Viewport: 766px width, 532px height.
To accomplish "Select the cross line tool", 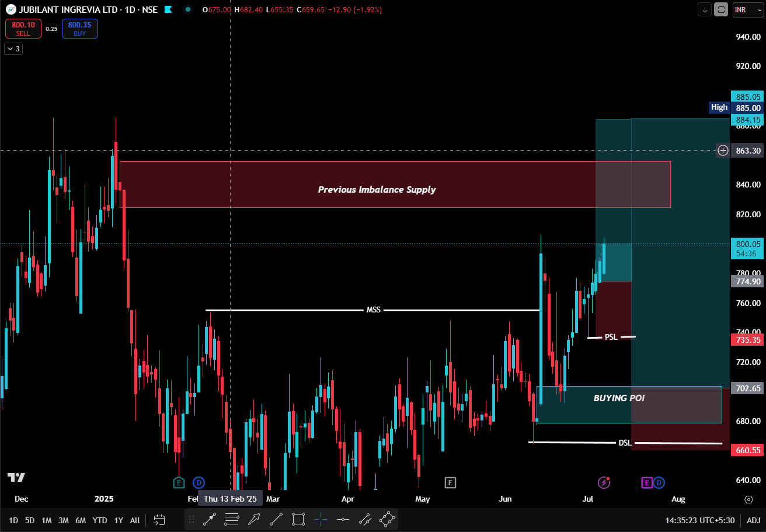I will 321,519.
